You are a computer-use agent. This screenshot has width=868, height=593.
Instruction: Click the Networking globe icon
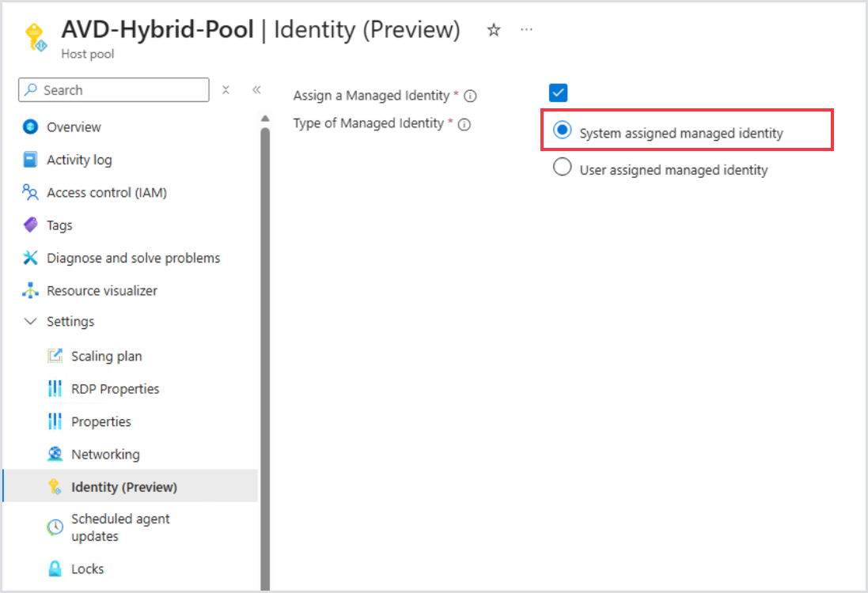pos(55,454)
